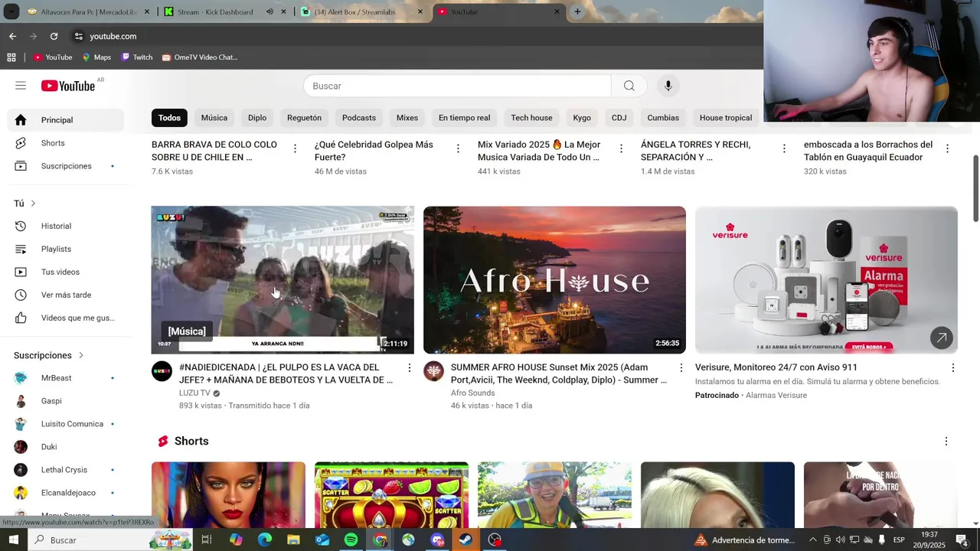Select the Cumbias filter chip
980x551 pixels.
click(x=663, y=118)
